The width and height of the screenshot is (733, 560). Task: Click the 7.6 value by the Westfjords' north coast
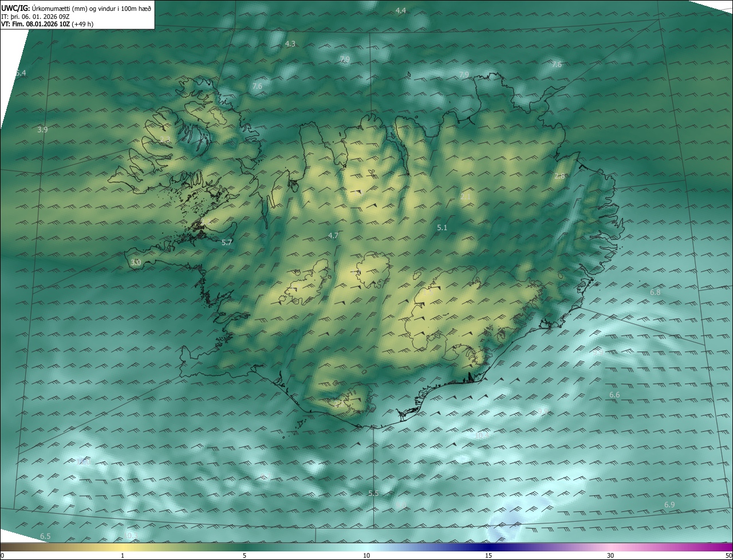click(257, 86)
